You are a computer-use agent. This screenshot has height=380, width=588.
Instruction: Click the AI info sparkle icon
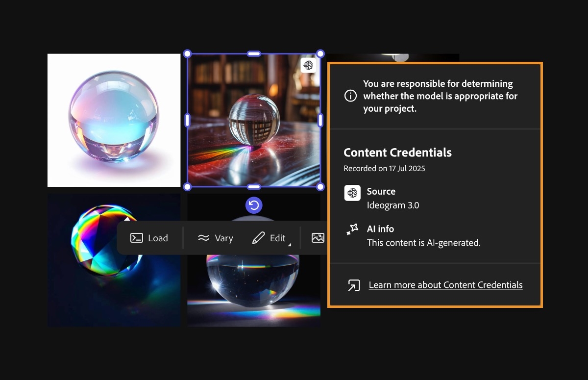(352, 229)
